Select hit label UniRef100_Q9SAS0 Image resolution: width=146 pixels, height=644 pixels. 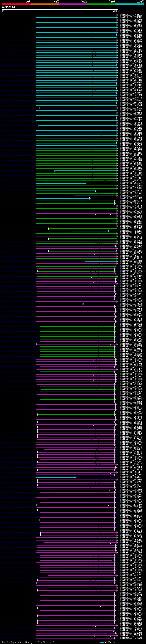point(131,196)
